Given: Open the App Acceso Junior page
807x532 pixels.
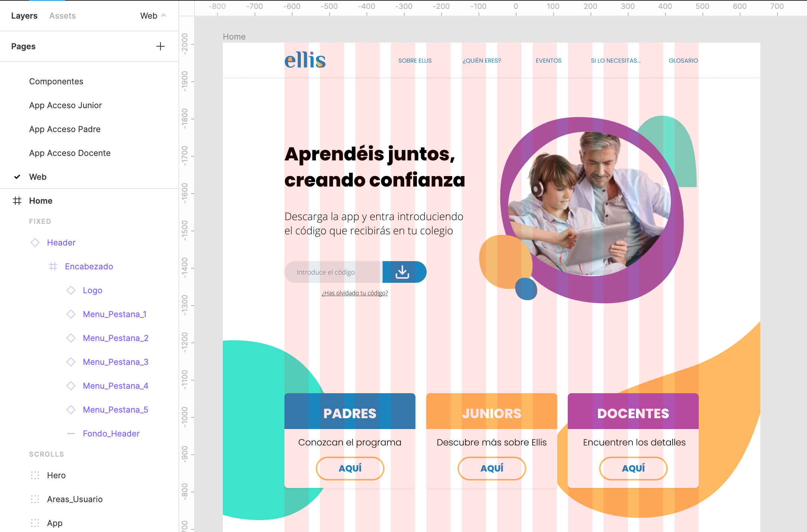Looking at the screenshot, I should click(65, 105).
